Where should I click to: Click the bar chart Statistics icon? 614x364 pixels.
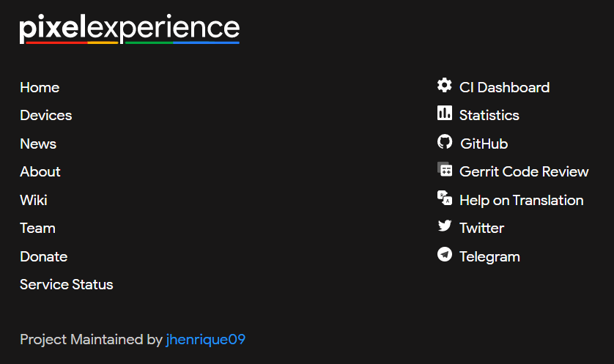tap(444, 114)
